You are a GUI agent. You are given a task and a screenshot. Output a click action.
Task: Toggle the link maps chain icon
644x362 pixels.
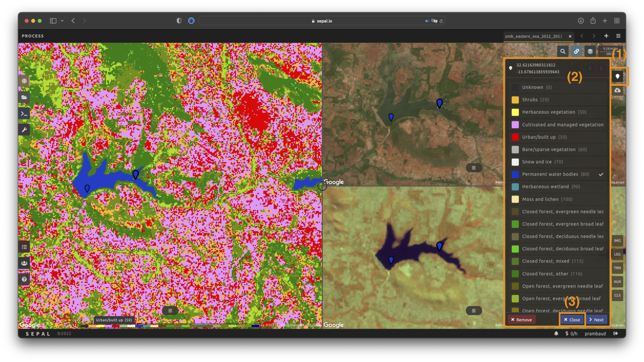(x=577, y=51)
